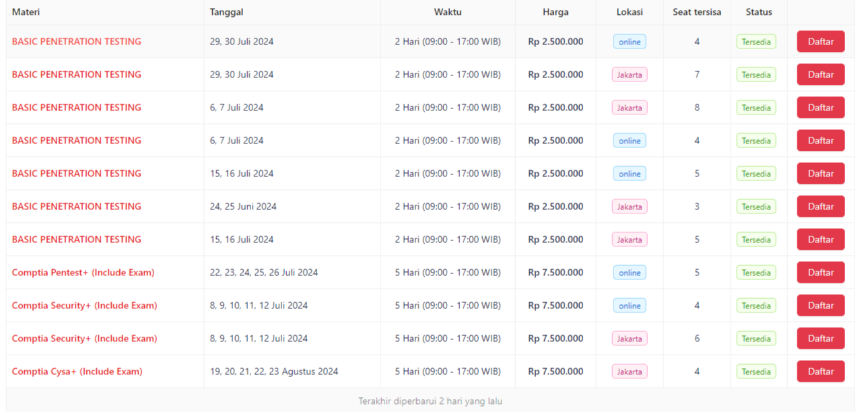
Task: Select date text 19, 20, 21, 22, 23 Agustus 2024
Action: click(274, 372)
